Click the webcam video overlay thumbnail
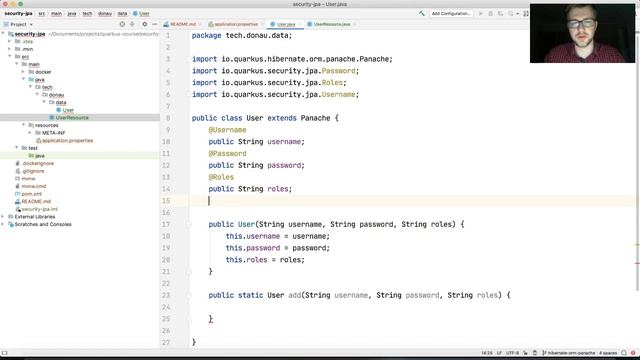 pyautogui.click(x=582, y=33)
